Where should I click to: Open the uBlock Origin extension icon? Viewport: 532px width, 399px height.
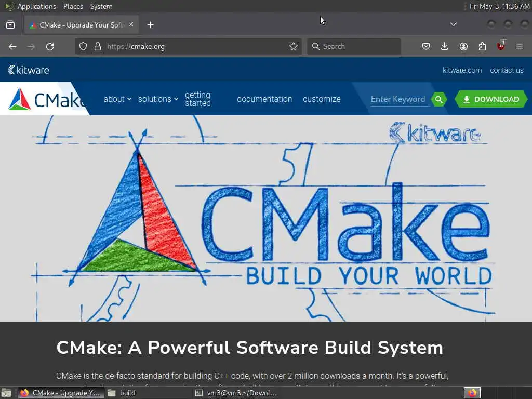click(x=501, y=46)
